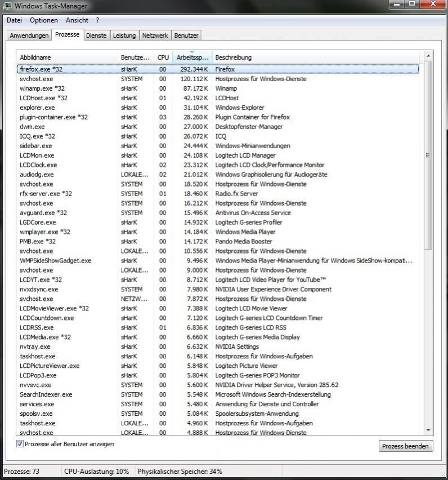Select the plugin-container.exe *32 process
Viewport: 448px width, 480px height.
[218, 117]
